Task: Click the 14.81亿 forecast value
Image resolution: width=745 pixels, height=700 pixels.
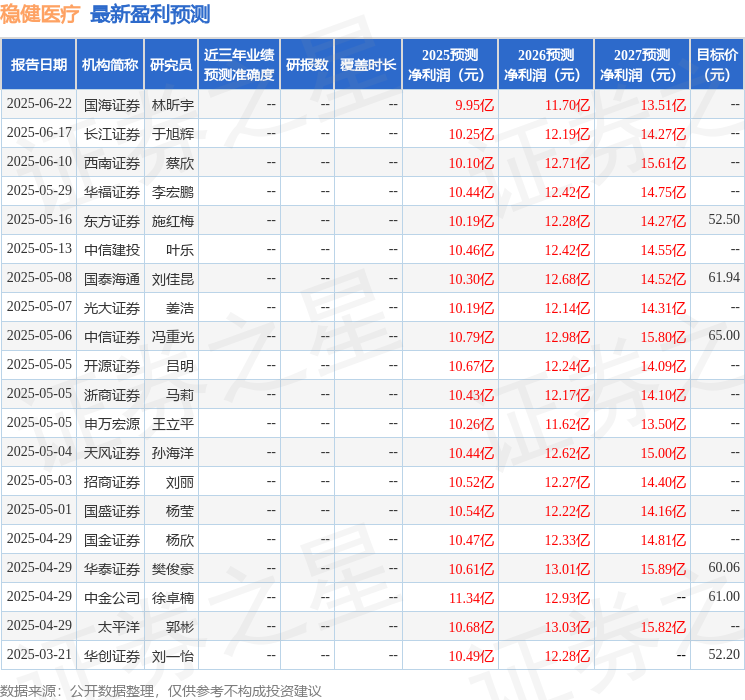Action: 663,540
